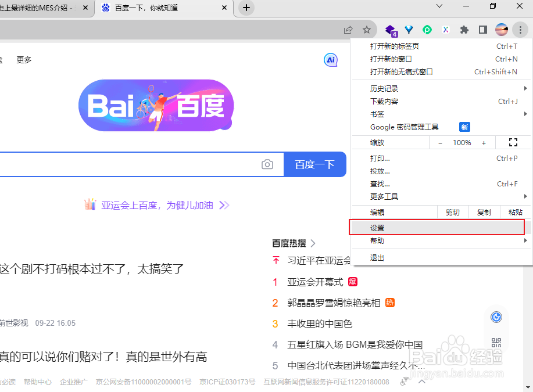Open news 真的可以说你们赌对了
This screenshot has height=392, width=533.
click(103, 357)
